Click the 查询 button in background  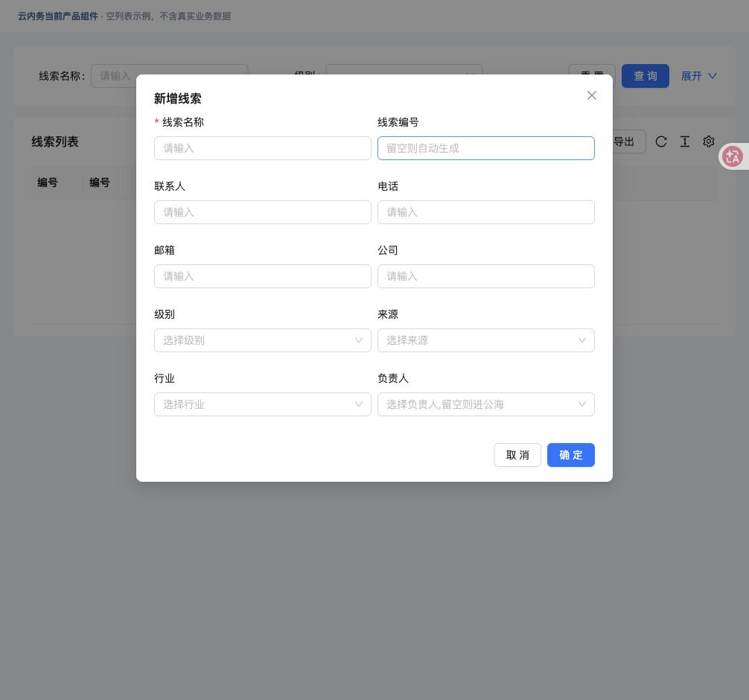[x=645, y=76]
